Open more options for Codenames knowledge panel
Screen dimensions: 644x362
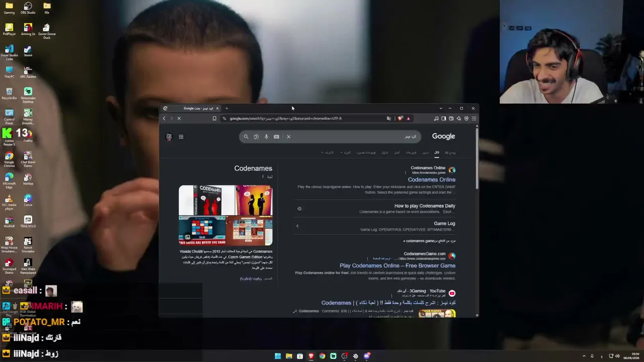point(262,176)
